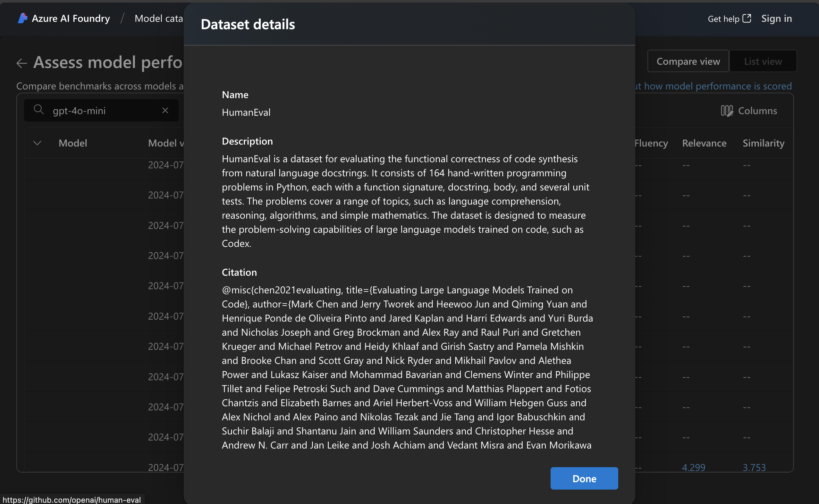Click Sign in
Screen dimensions: 819x504
pyautogui.click(x=776, y=18)
